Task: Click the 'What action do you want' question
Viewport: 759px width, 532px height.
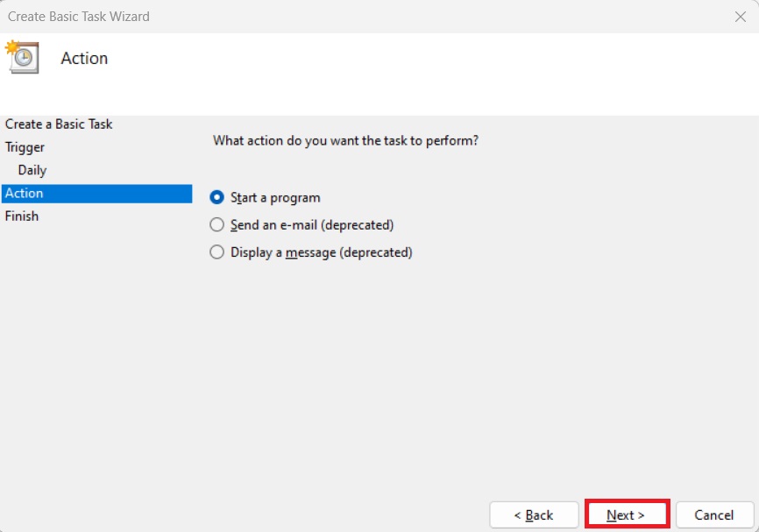Action: point(345,140)
